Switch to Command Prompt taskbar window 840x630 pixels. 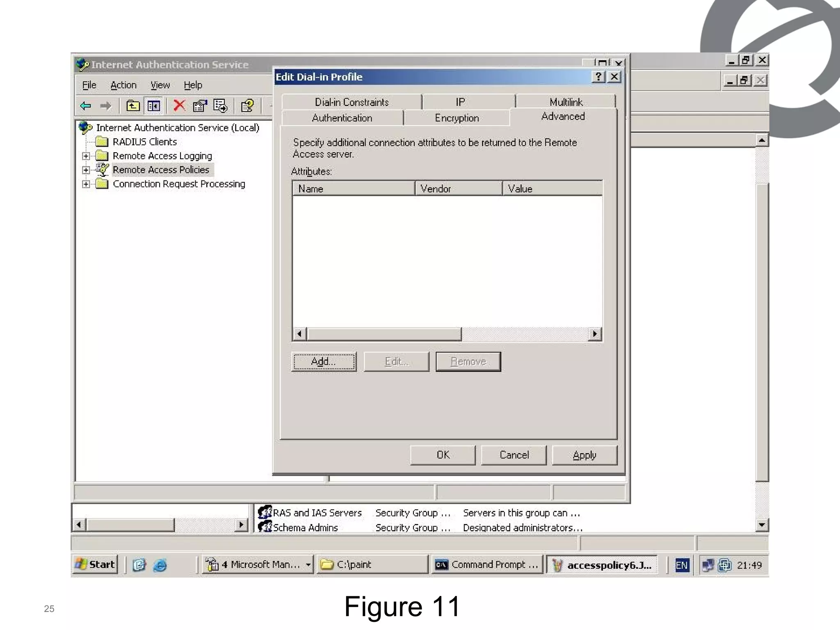click(x=487, y=565)
